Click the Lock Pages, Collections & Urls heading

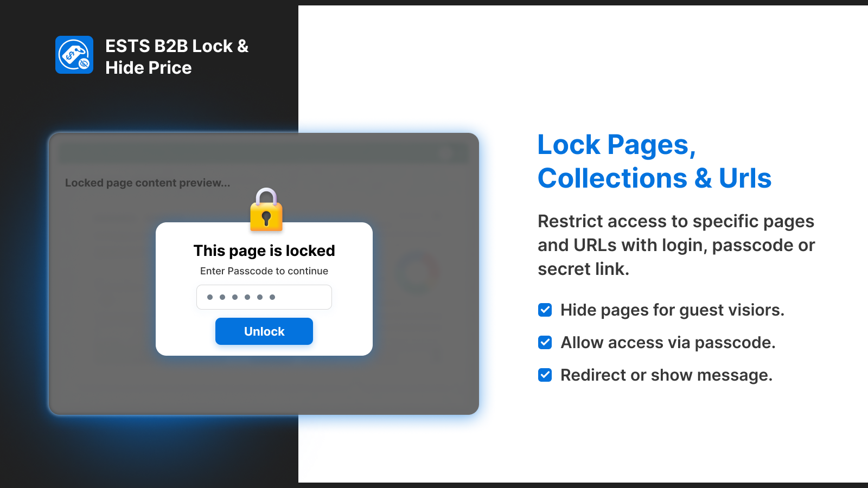click(654, 162)
